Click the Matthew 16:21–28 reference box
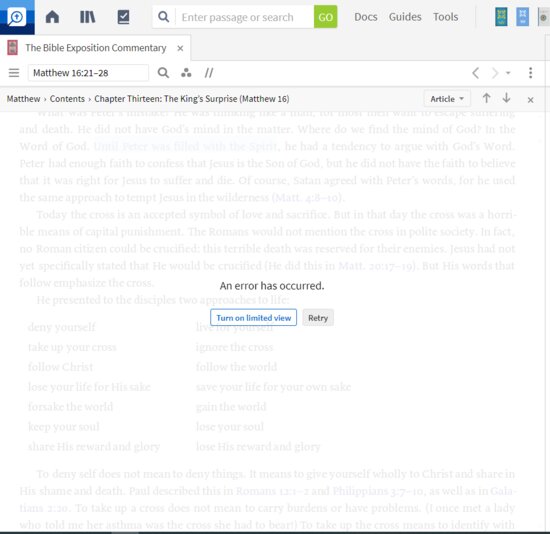This screenshot has height=534, width=550. click(88, 73)
